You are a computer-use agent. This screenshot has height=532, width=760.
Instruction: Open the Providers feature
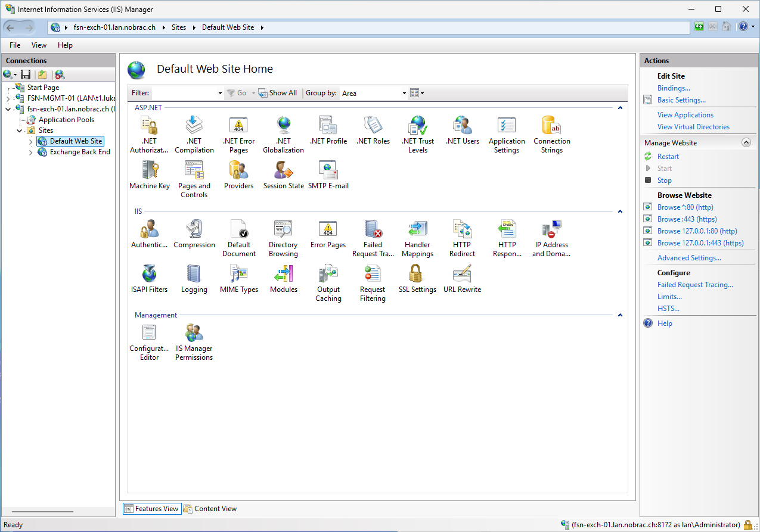pyautogui.click(x=238, y=175)
